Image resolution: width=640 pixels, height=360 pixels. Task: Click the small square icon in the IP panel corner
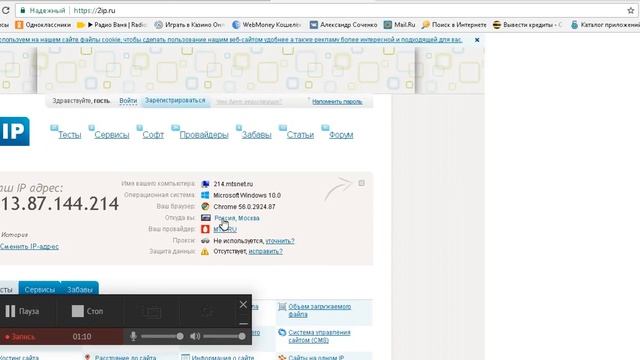coord(361,183)
